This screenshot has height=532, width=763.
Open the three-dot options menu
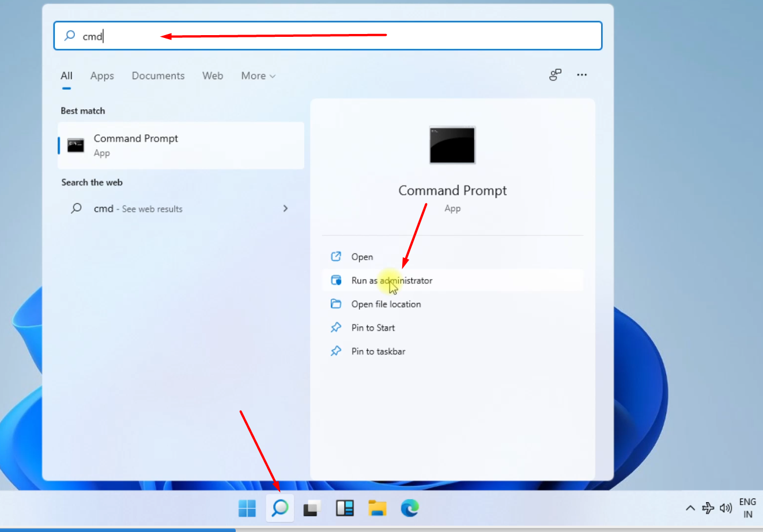(582, 75)
